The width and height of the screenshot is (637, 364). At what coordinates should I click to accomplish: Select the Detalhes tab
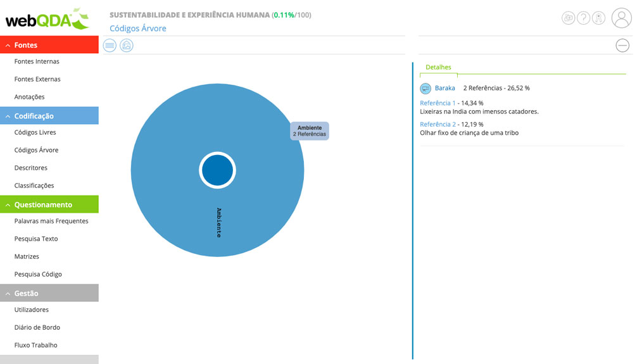click(438, 68)
